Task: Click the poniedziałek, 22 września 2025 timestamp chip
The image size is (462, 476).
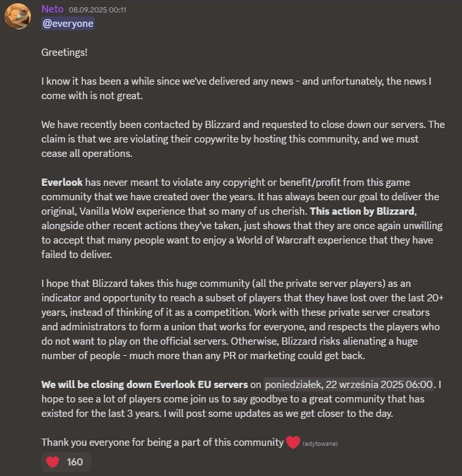Action: [x=350, y=385]
